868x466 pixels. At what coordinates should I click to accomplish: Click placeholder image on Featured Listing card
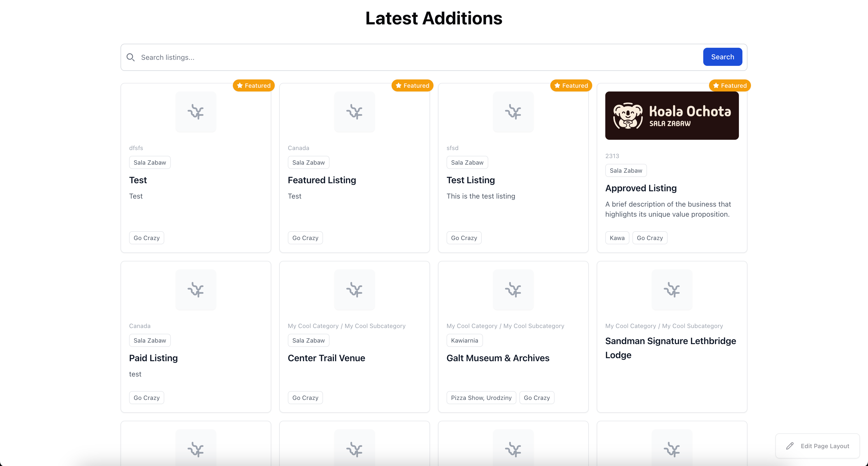click(x=354, y=112)
